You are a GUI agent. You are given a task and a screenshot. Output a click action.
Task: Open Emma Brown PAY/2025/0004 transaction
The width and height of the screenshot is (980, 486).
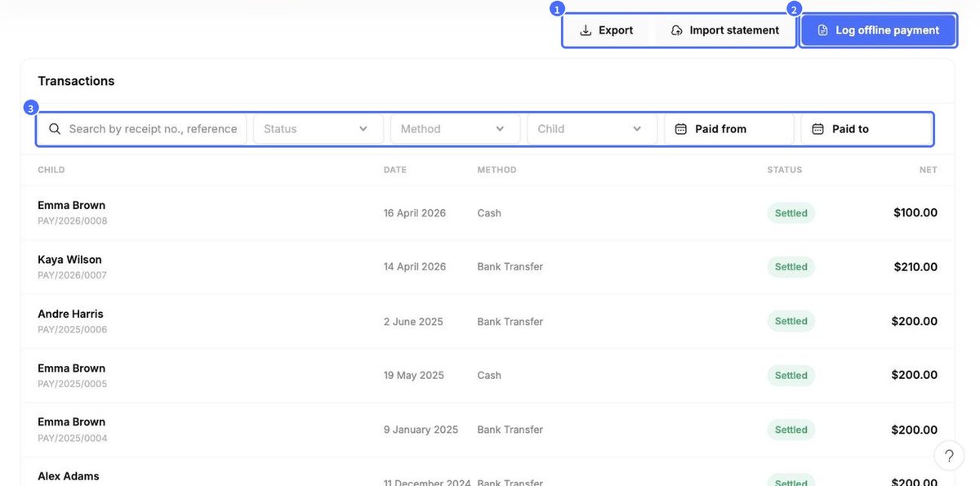[488, 430]
